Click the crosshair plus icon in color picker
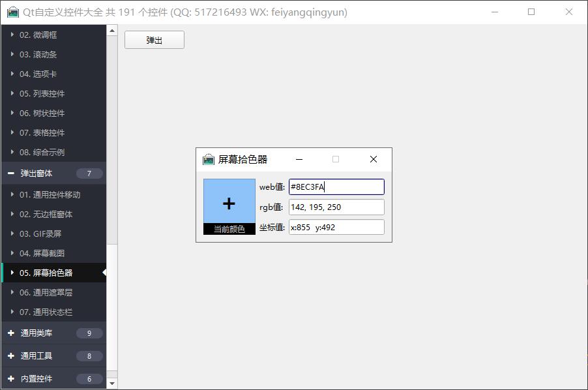 coord(229,203)
